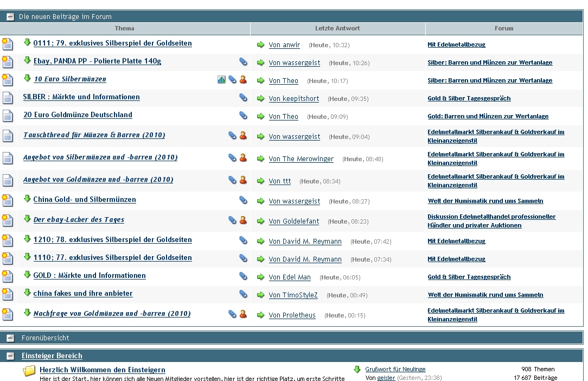Click '908 Themen' count text
Viewport: 588px width, 381px height.
pos(538,370)
